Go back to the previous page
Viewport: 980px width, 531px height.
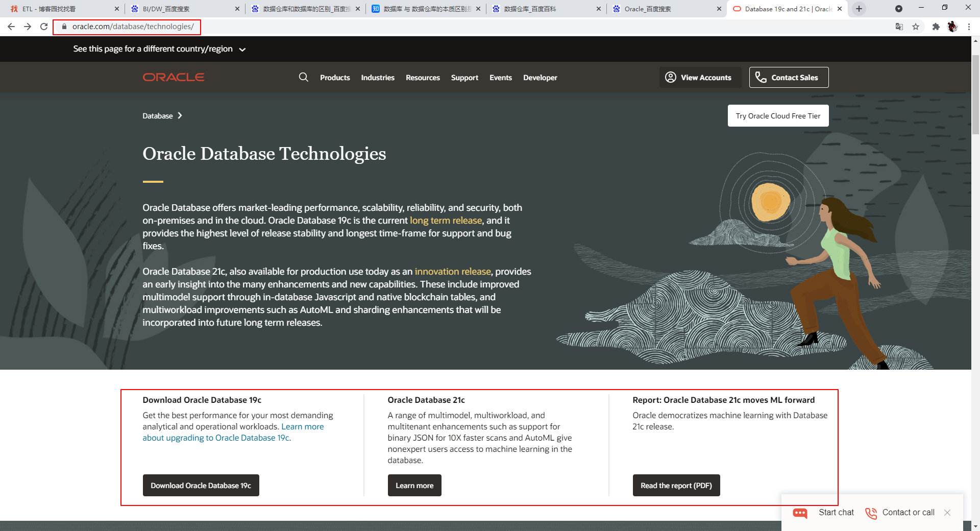[11, 27]
